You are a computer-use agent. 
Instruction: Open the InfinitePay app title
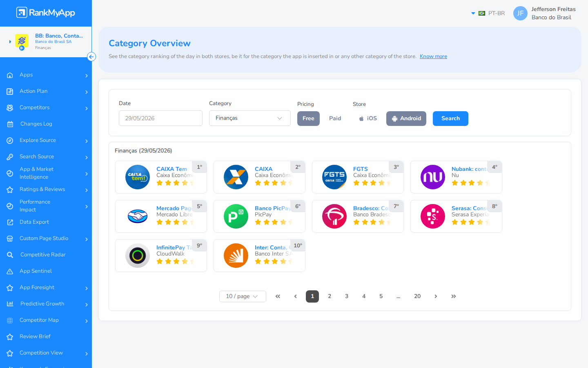(x=174, y=247)
